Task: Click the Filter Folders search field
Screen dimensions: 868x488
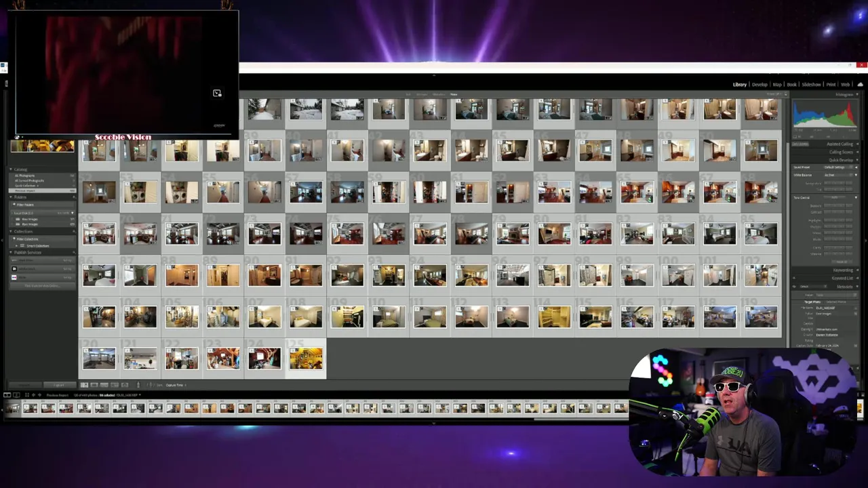Action: [x=42, y=205]
